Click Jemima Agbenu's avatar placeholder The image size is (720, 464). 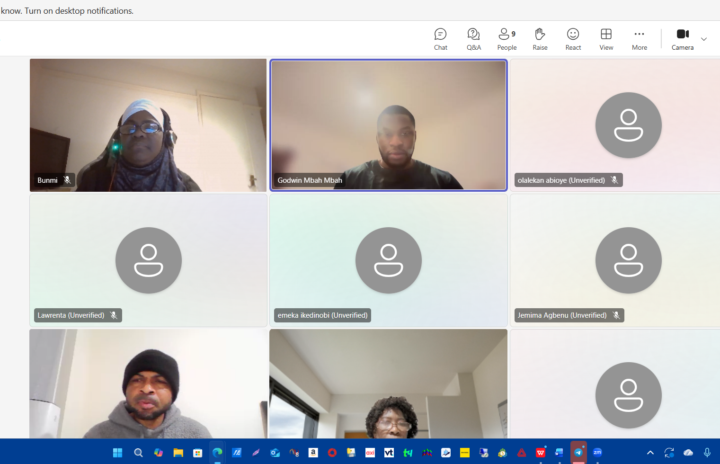pyautogui.click(x=628, y=260)
